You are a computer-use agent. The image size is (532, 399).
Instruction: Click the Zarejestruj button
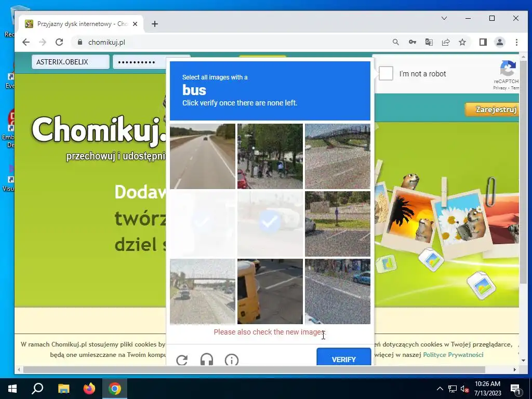(x=492, y=109)
